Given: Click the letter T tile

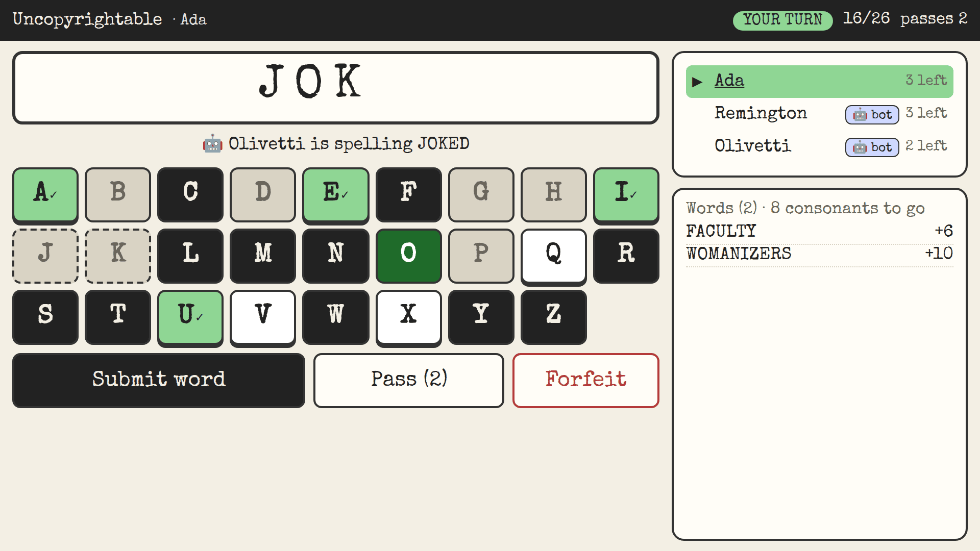Looking at the screenshot, I should (118, 317).
